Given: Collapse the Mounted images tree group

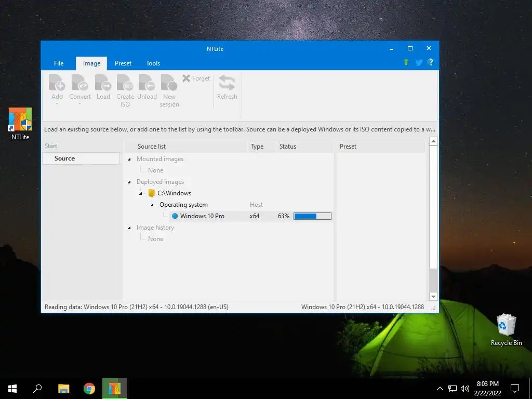Looking at the screenshot, I should pos(129,159).
